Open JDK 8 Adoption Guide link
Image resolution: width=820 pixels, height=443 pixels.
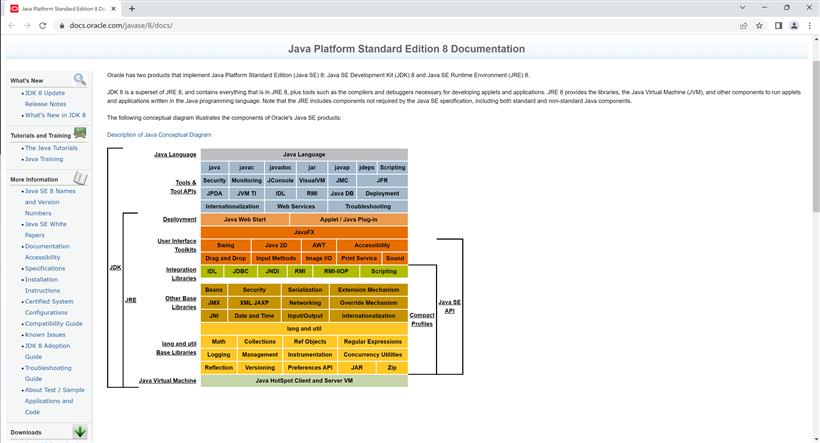47,351
